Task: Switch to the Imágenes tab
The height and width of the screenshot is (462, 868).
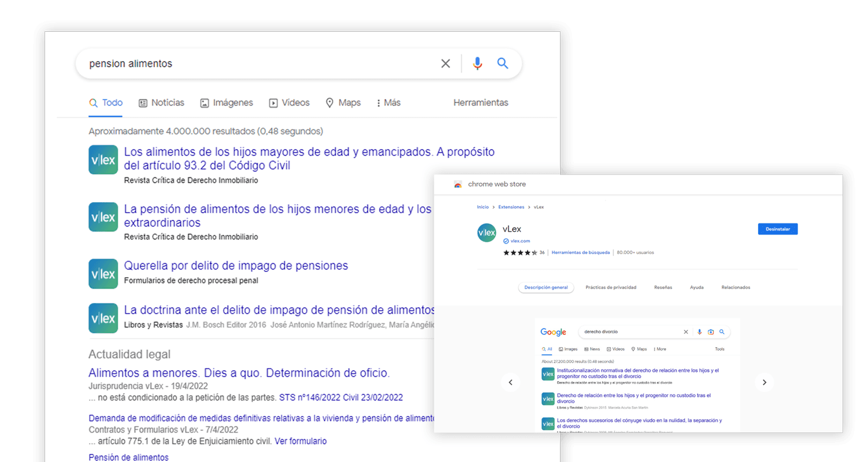Action: (x=227, y=103)
